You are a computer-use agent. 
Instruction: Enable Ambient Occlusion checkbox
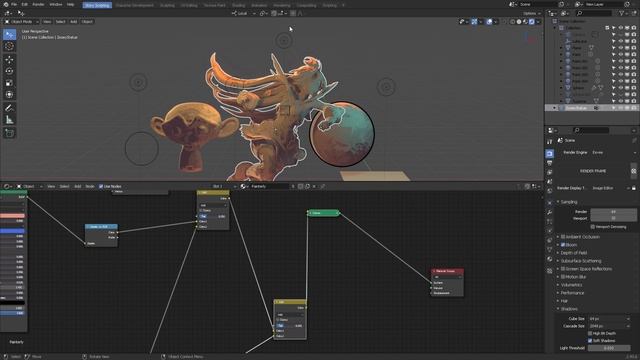coord(563,237)
